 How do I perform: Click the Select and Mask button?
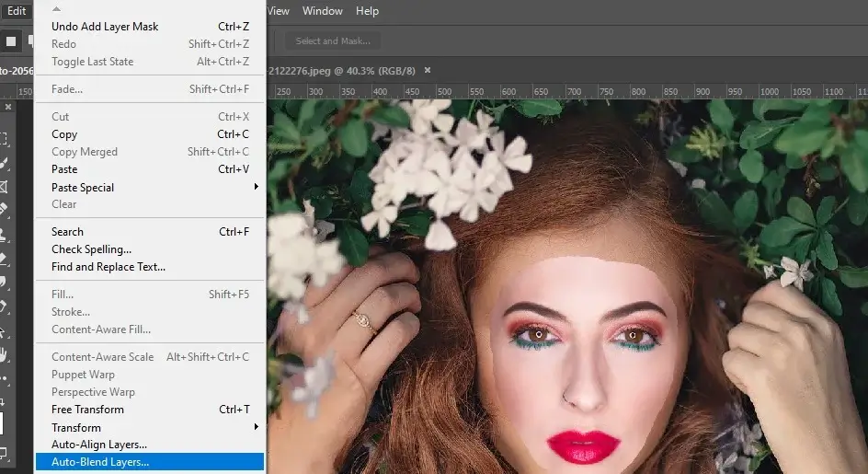click(x=333, y=41)
